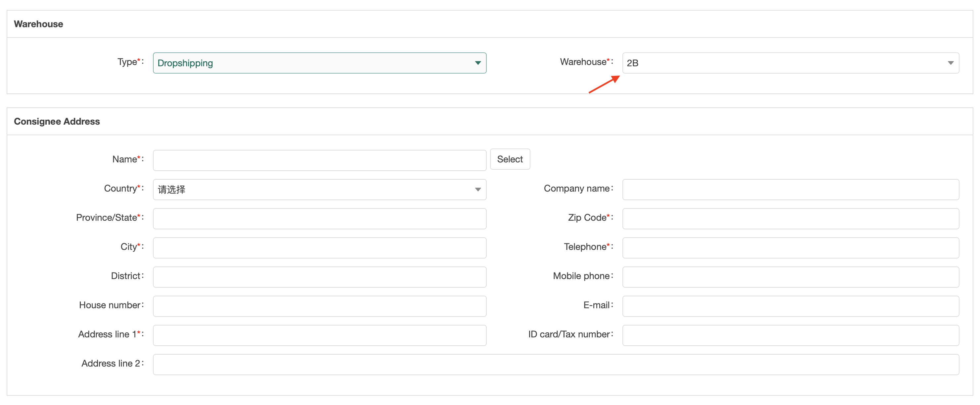This screenshot has height=405, width=980.
Task: Focus the Name input field
Action: (319, 160)
